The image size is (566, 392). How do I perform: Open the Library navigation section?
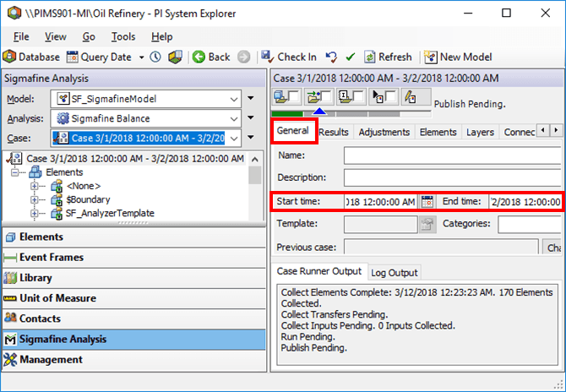point(134,278)
